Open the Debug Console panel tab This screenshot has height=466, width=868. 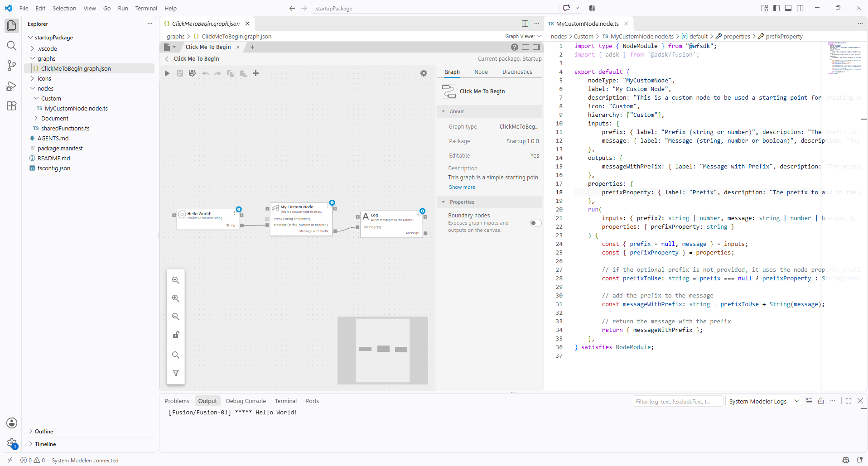coord(246,401)
